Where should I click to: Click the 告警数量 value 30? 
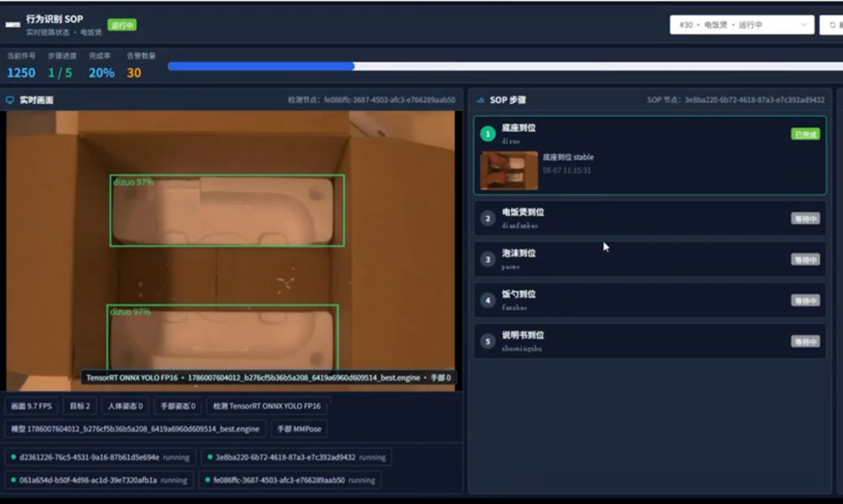134,72
